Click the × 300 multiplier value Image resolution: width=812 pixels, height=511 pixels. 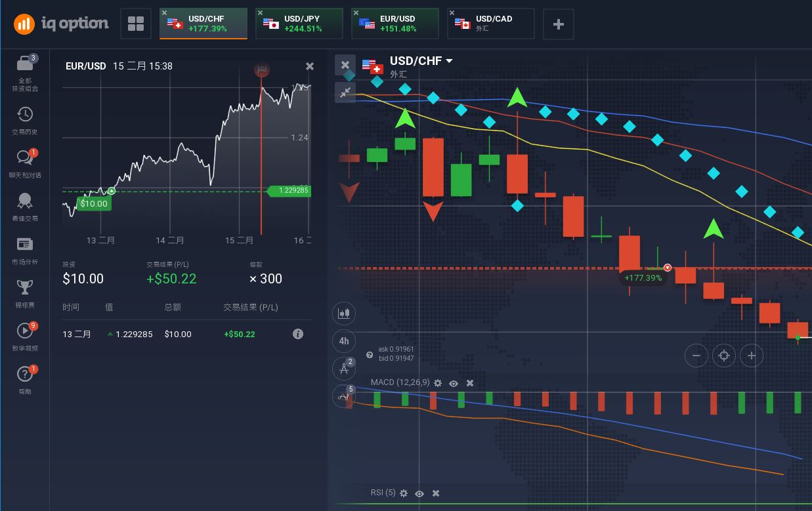[x=266, y=279]
